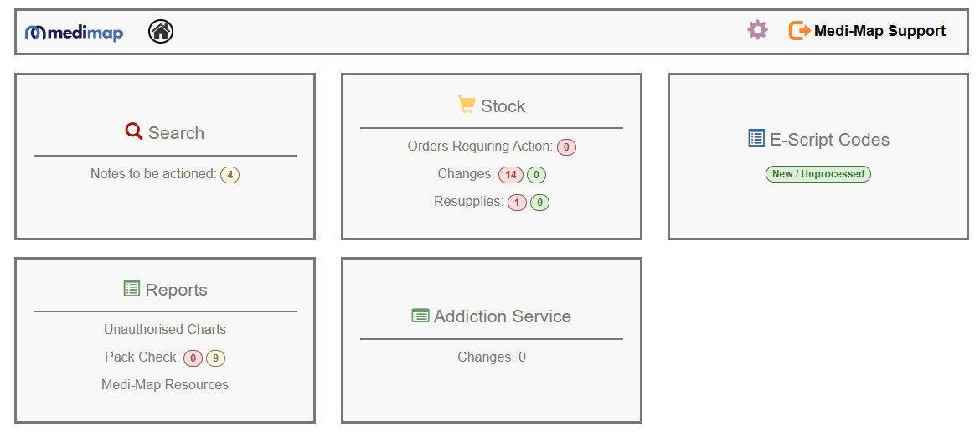Viewport: 980px width, 432px height.
Task: Click the blue E-Script list icon
Action: click(756, 138)
